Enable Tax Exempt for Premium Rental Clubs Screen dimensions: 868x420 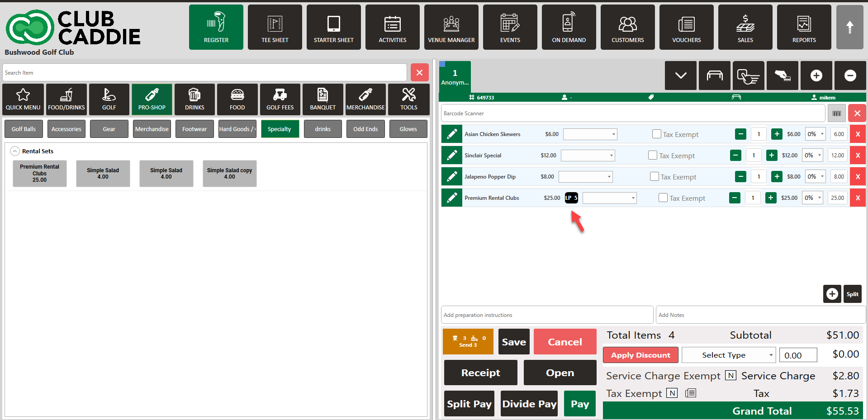(663, 198)
